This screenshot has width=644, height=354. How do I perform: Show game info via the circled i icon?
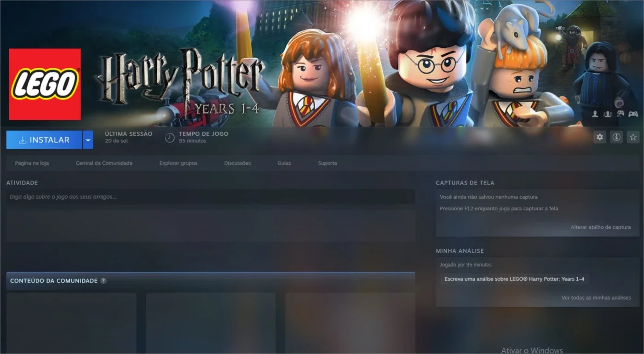click(616, 137)
